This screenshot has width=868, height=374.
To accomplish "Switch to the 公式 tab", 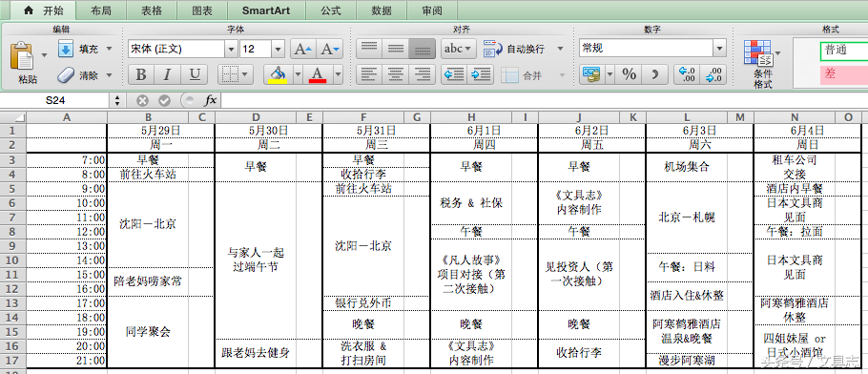I will tap(331, 10).
